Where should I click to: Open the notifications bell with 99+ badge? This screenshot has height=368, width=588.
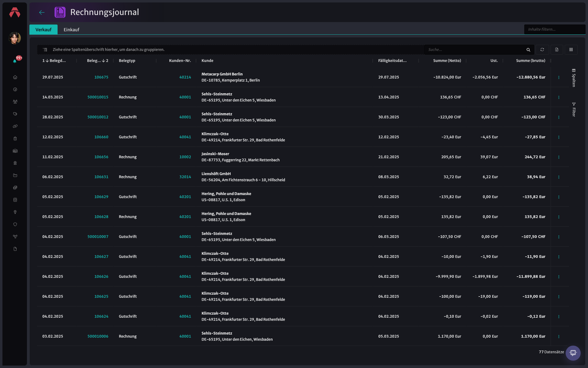tap(15, 61)
